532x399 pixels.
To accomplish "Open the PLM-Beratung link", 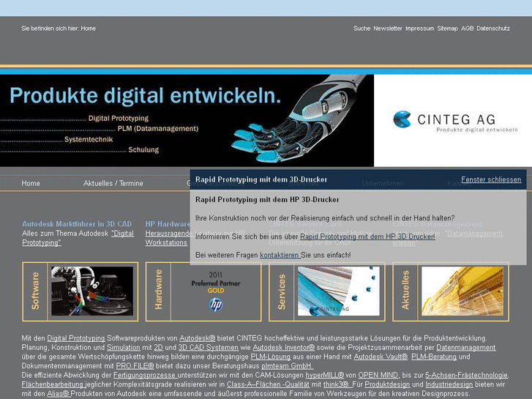I will click(x=434, y=357).
